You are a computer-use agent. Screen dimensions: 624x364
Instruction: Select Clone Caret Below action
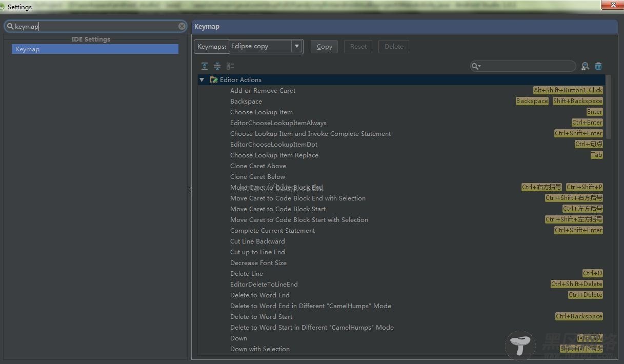(257, 177)
